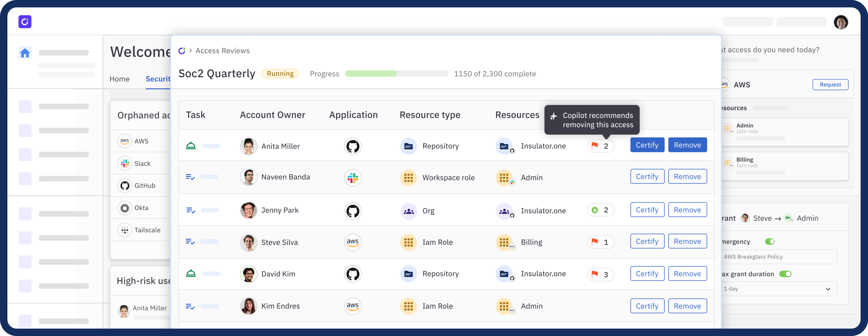Click the Access Reviews breadcrumb chevron
868x336 pixels.
tap(191, 51)
